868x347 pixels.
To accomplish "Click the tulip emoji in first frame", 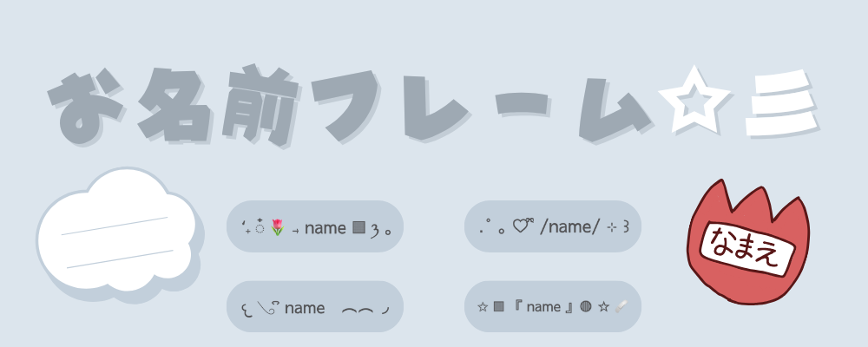I will click(x=278, y=227).
